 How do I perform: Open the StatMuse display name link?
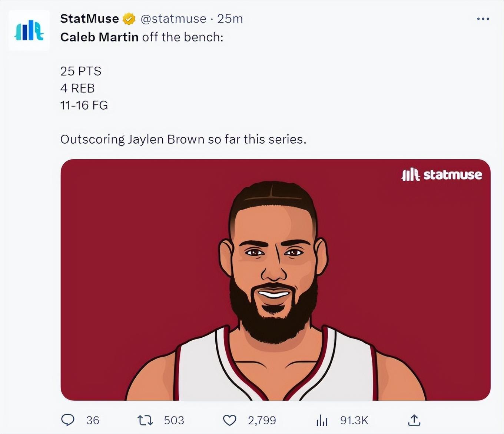pos(89,19)
